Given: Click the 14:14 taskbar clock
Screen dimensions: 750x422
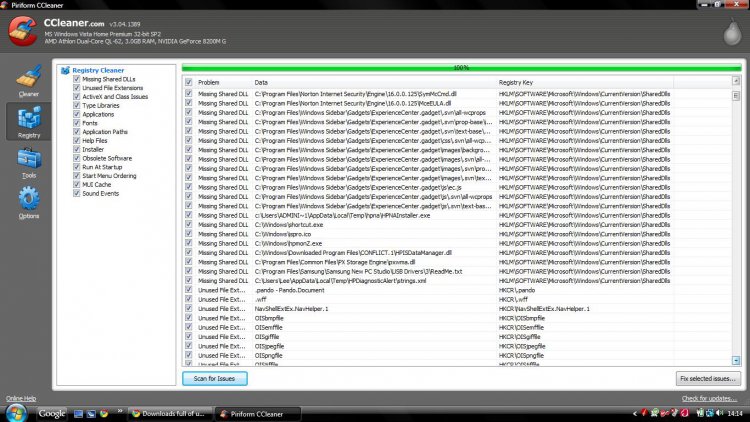Looking at the screenshot, I should click(x=735, y=413).
